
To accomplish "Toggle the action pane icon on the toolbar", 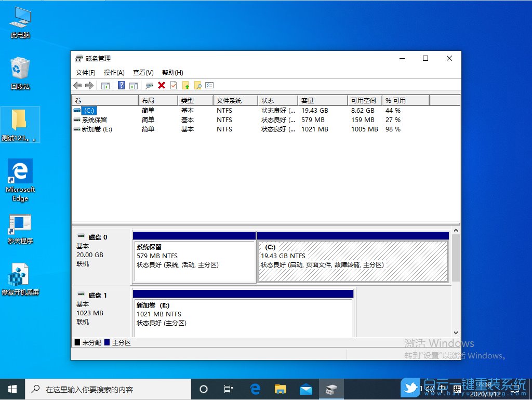I will click(134, 85).
